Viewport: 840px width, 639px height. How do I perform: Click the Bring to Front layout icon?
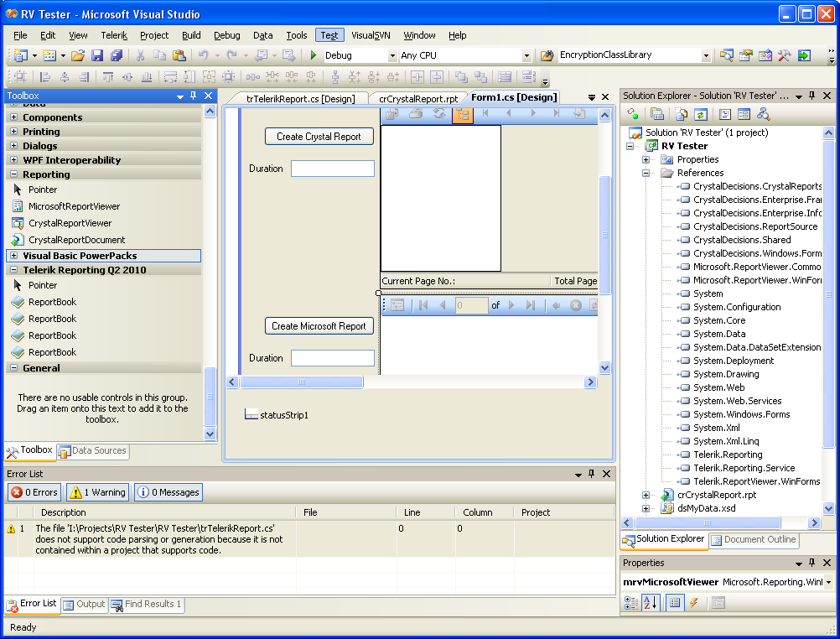click(461, 77)
